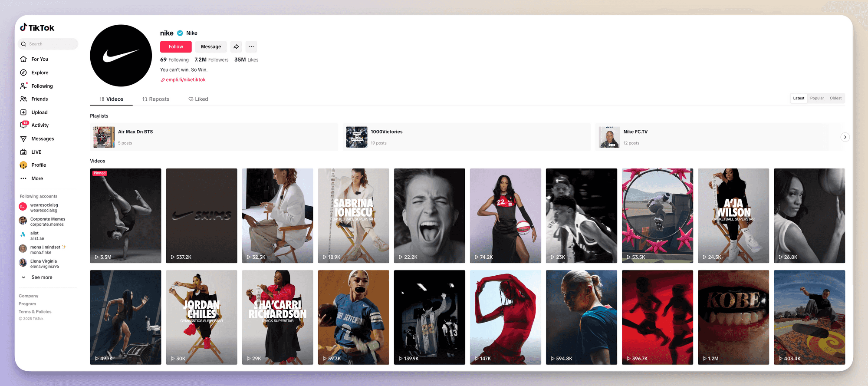Expand the Company footer section
Screen dimensions: 868x386
coord(28,296)
